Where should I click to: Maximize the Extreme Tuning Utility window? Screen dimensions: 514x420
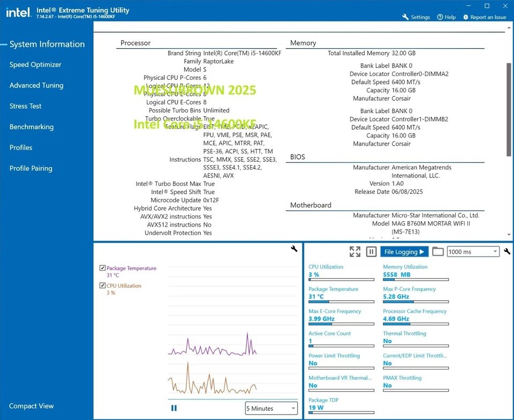[487, 6]
